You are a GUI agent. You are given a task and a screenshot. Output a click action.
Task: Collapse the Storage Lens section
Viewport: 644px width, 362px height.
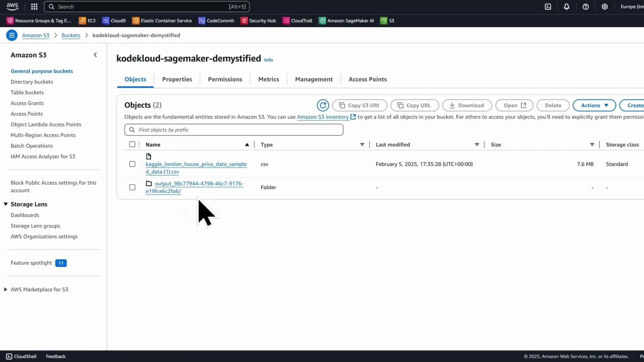(x=6, y=204)
